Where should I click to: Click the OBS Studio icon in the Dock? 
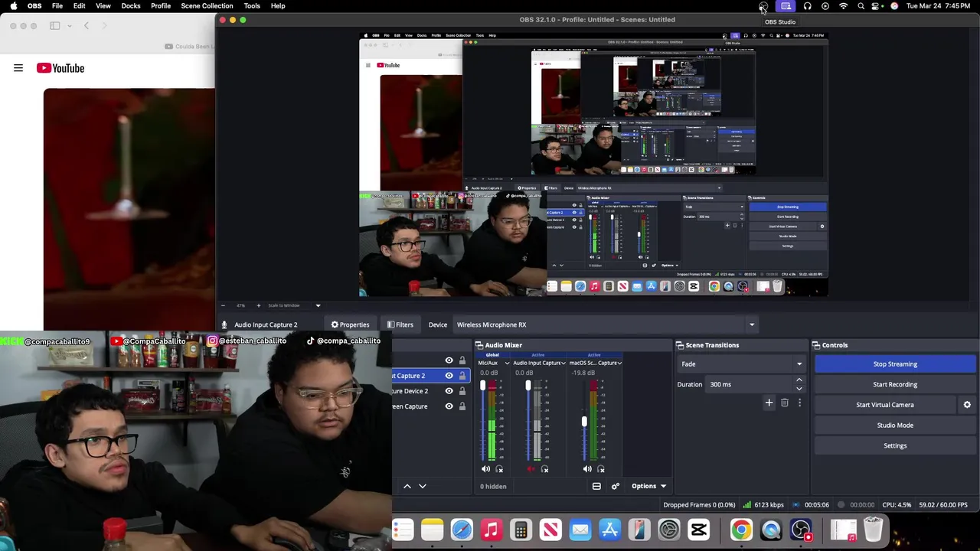801,530
